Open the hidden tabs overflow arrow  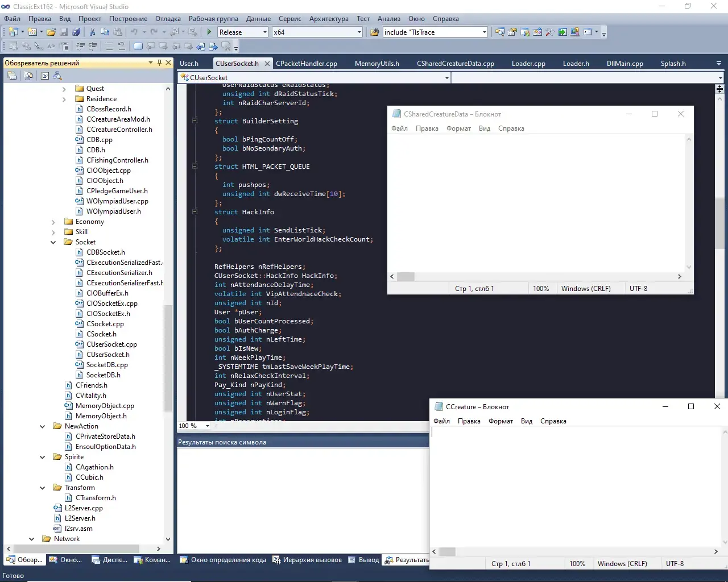pyautogui.click(x=719, y=64)
